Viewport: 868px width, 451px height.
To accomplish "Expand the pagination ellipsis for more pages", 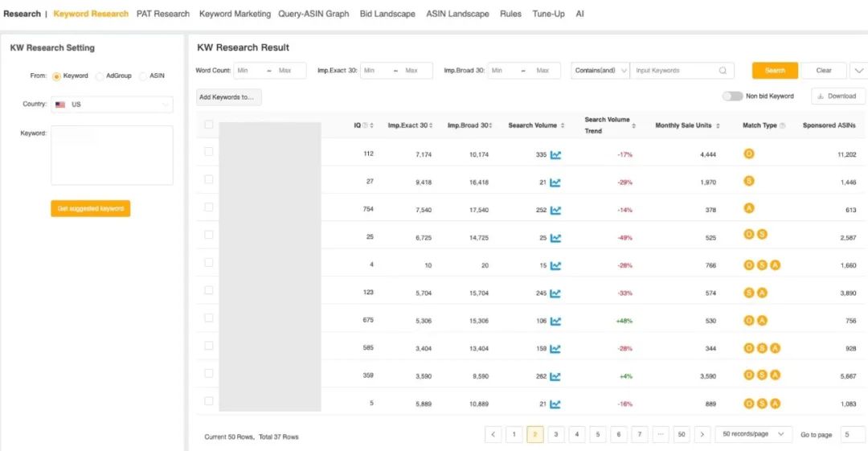I will click(x=661, y=434).
